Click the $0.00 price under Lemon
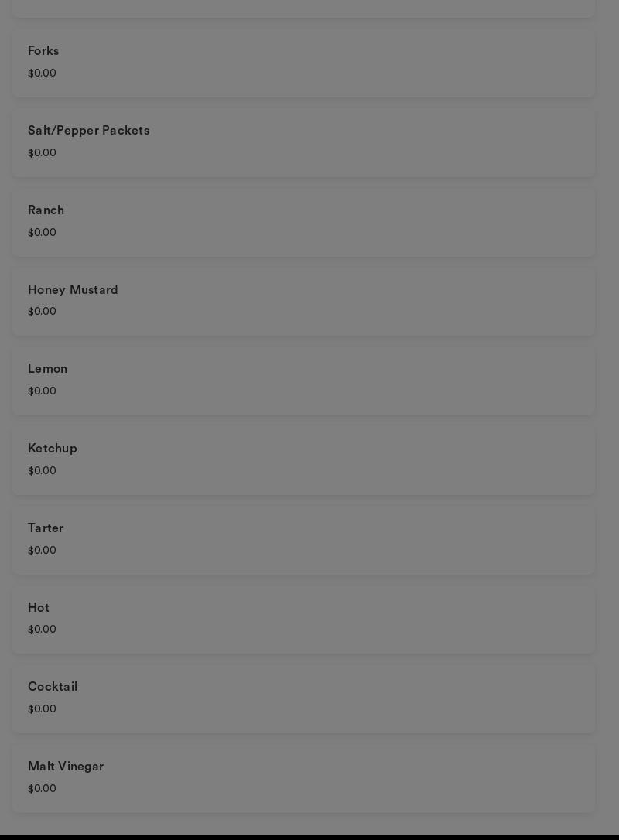This screenshot has width=619, height=840. (43, 391)
